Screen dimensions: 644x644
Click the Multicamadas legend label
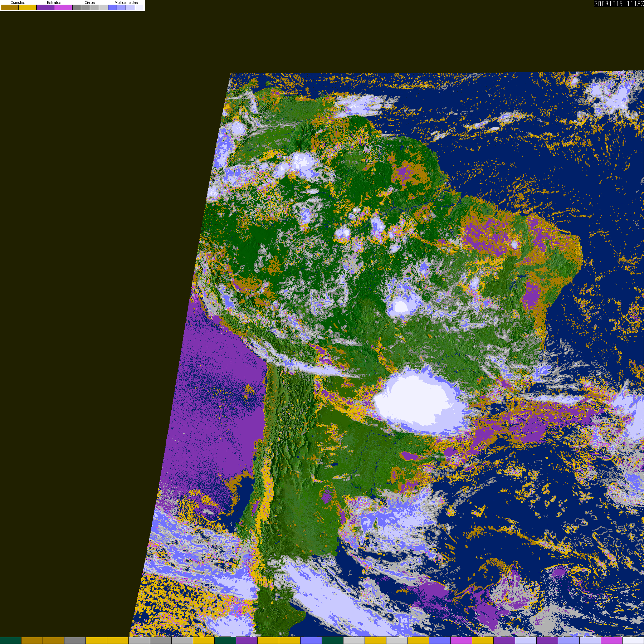[126, 3]
